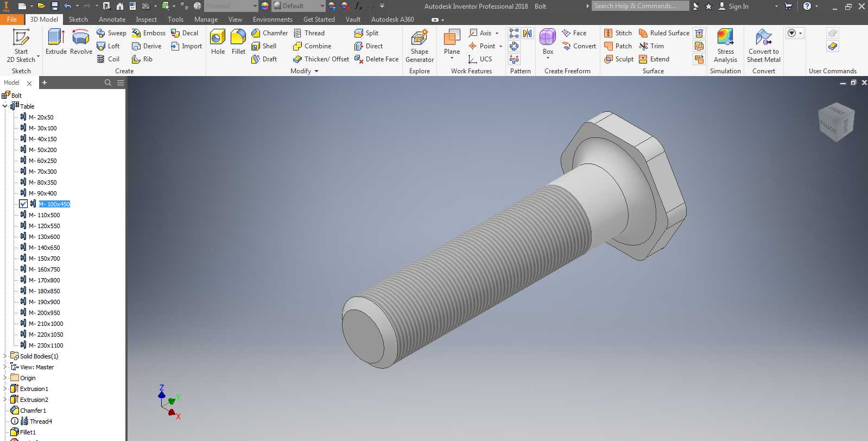868x441 pixels.
Task: Select the Extrude tool
Action: click(x=56, y=42)
